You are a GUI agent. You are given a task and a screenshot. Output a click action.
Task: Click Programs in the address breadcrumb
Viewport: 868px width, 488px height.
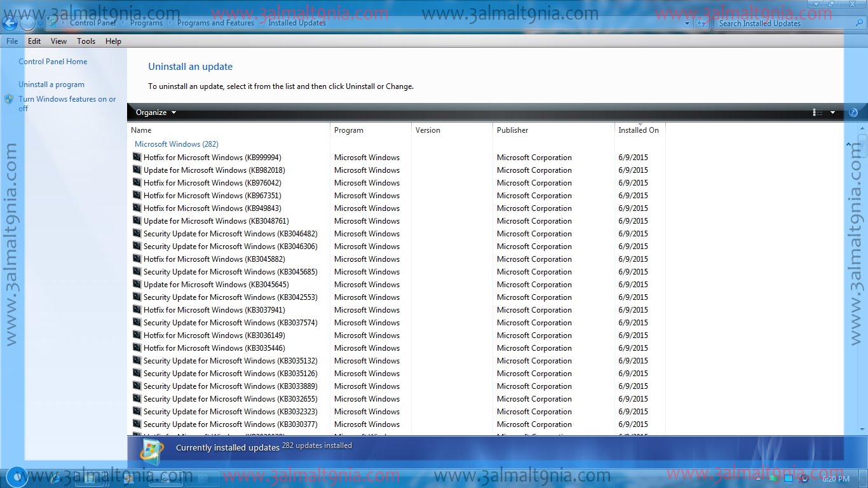(x=146, y=24)
